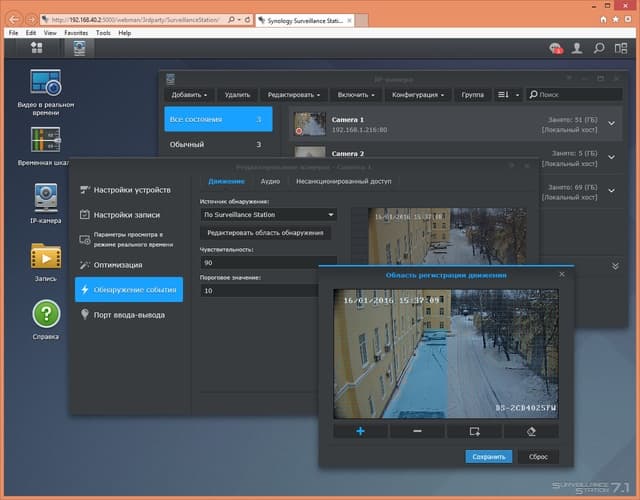
Task: Click the select-all area icon
Action: (475, 431)
